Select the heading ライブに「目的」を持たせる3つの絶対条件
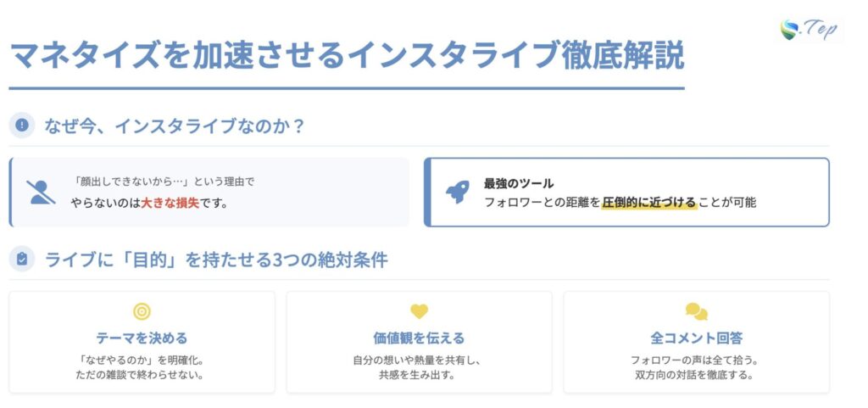The height and width of the screenshot is (408, 868). pos(215,260)
